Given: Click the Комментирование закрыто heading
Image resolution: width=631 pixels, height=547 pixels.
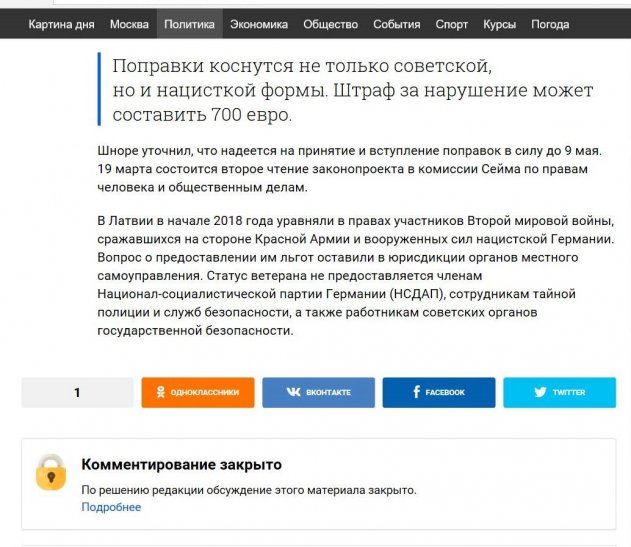Looking at the screenshot, I should 181,465.
